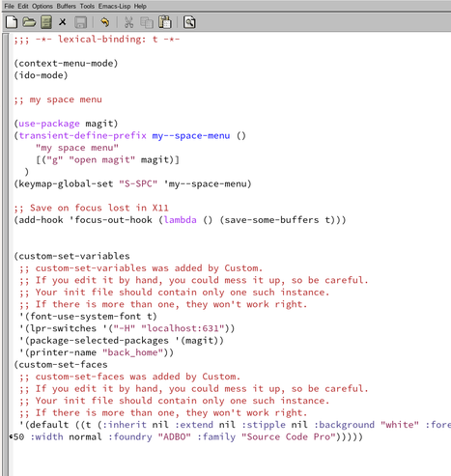This screenshot has width=451, height=476.
Task: Click the Search magnifier icon
Action: 189,22
